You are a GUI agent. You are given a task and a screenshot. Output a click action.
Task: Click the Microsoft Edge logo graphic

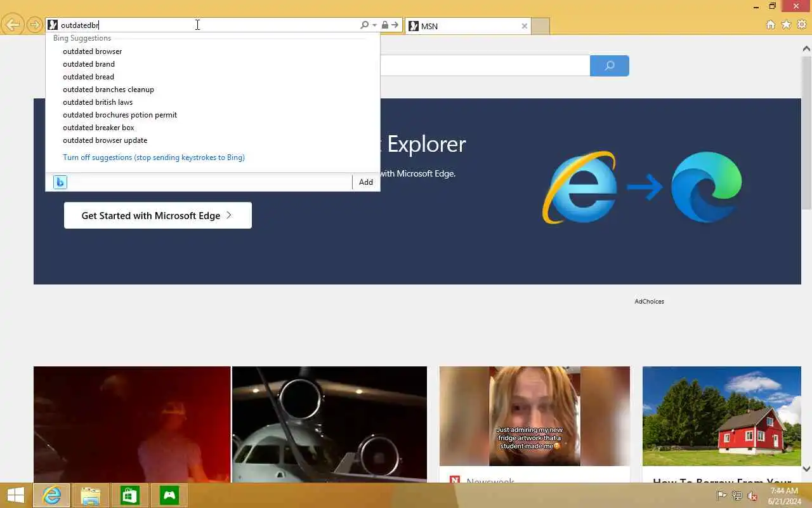[707, 187]
